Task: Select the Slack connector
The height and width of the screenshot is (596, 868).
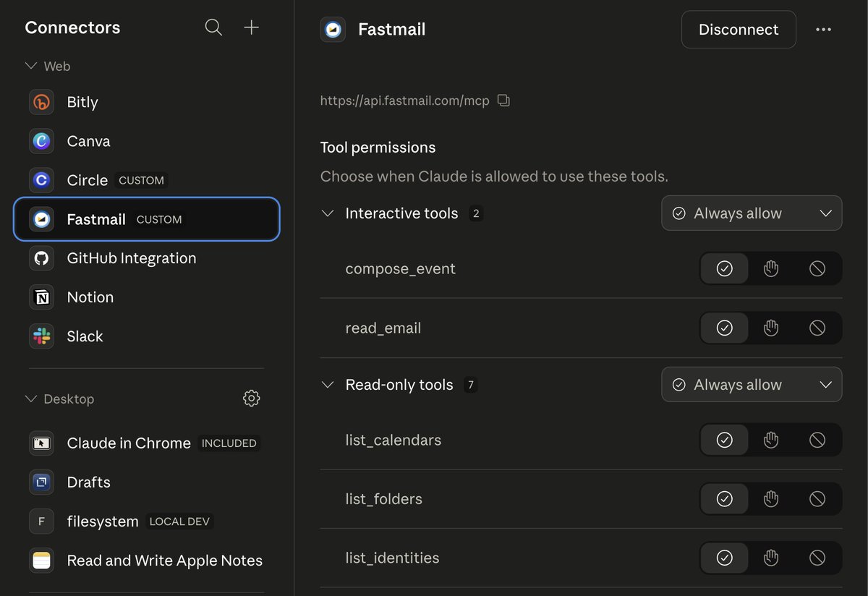Action: [147, 336]
